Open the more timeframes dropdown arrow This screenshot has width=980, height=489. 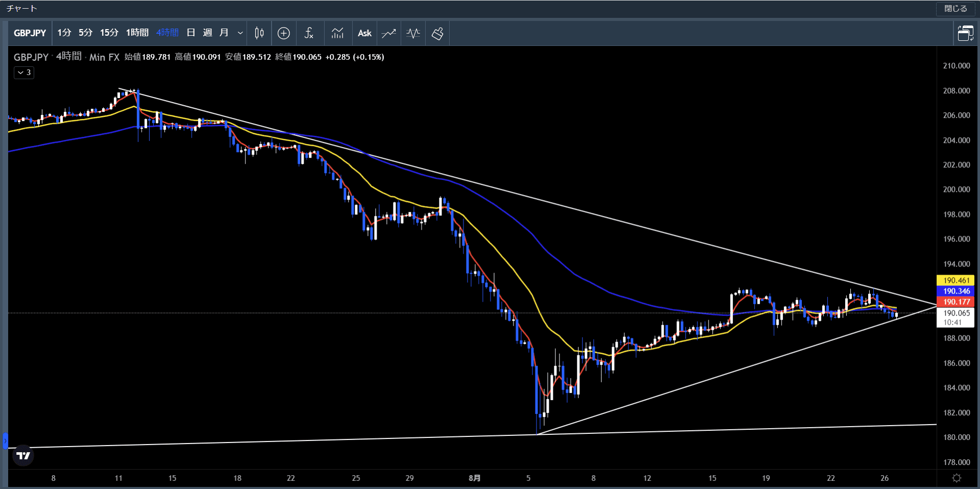[240, 33]
